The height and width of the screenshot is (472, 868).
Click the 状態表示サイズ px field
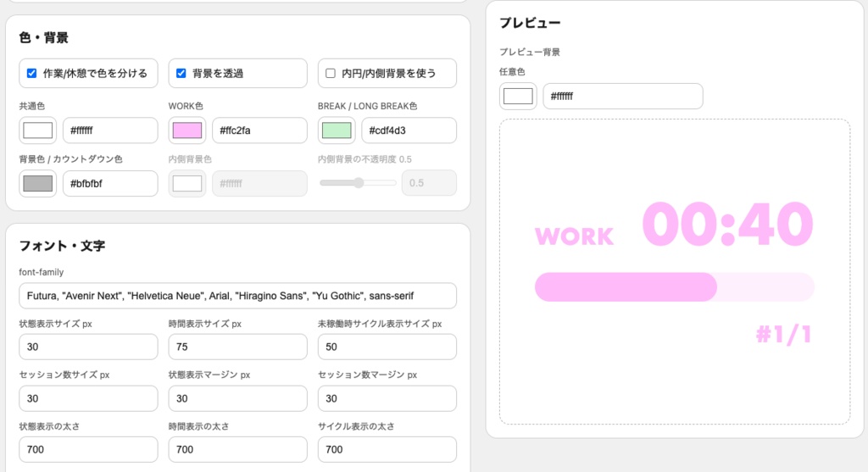88,347
